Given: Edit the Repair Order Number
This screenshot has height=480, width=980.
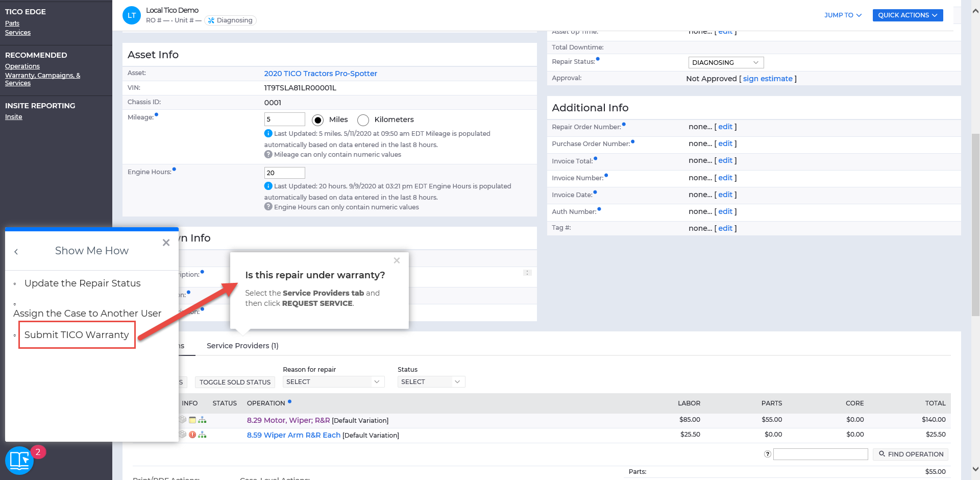Looking at the screenshot, I should pos(725,127).
